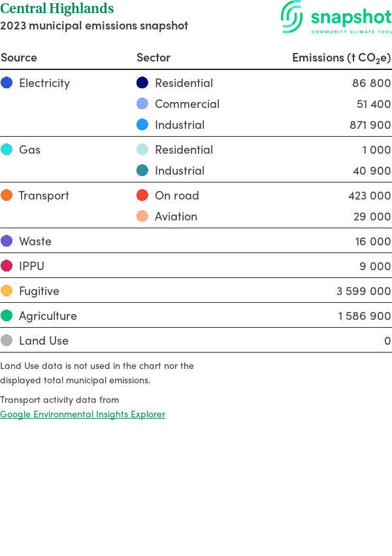Click the purple Waste source dot
This screenshot has width=392, height=556.
point(7,241)
